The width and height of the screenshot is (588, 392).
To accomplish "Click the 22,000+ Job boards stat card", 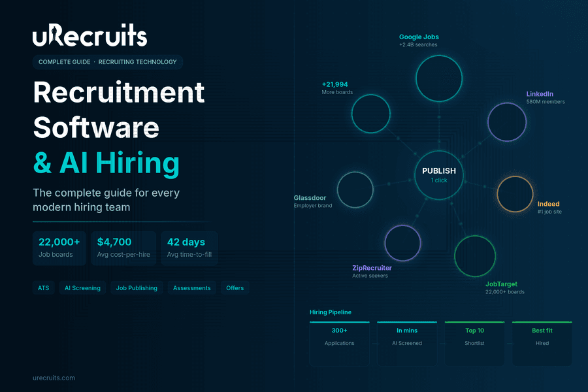I will click(59, 248).
